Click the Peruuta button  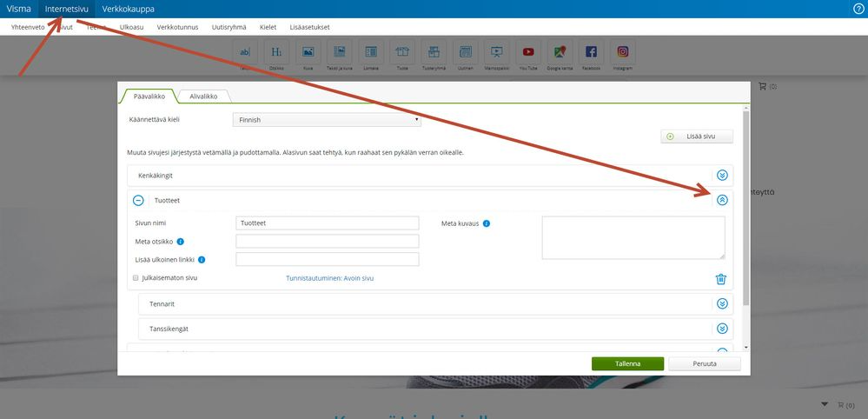click(704, 363)
